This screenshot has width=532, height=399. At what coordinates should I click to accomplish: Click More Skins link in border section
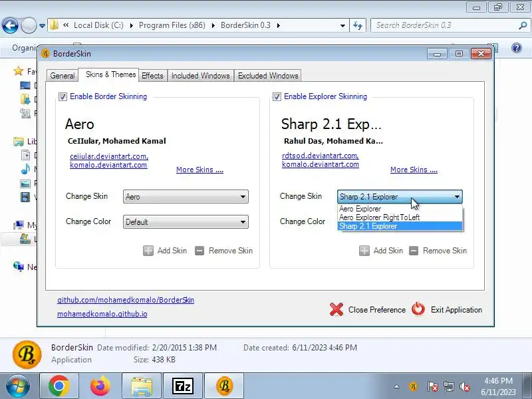[199, 170]
